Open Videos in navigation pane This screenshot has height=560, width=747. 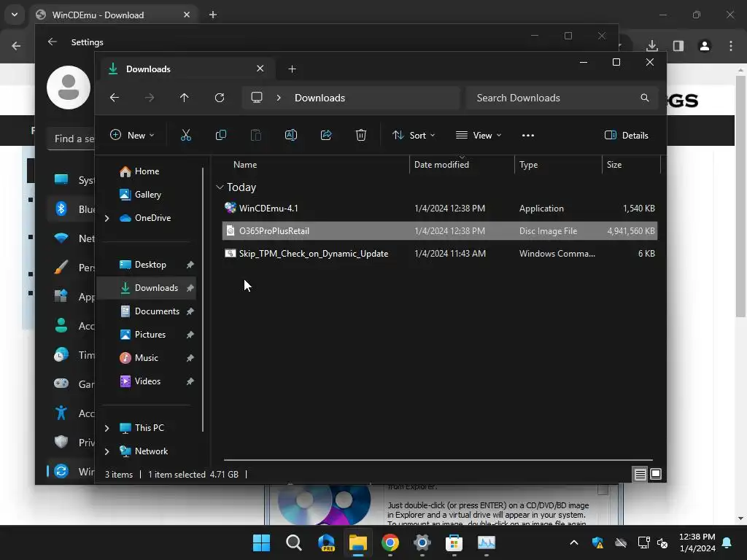coord(147,381)
